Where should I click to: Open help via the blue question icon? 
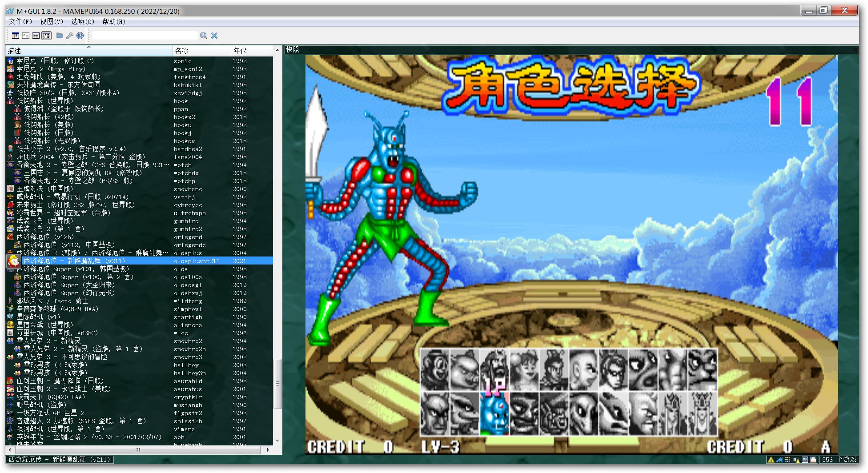tap(80, 36)
